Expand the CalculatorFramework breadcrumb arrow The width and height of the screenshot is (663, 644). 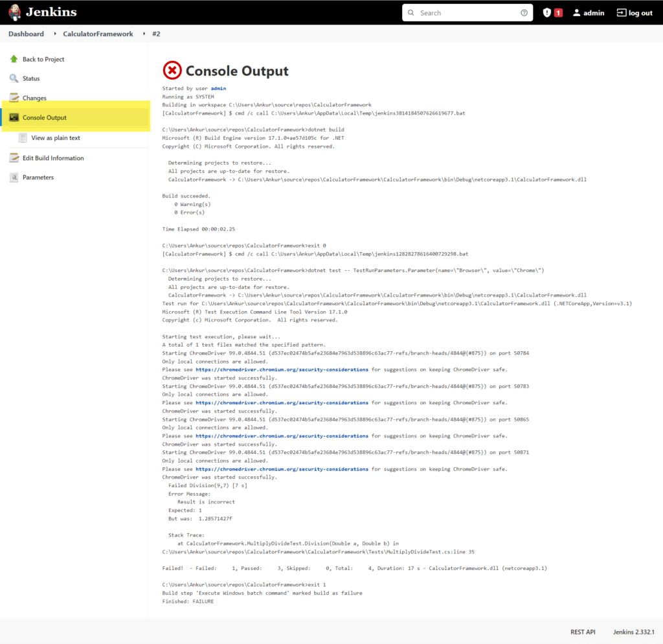(144, 34)
